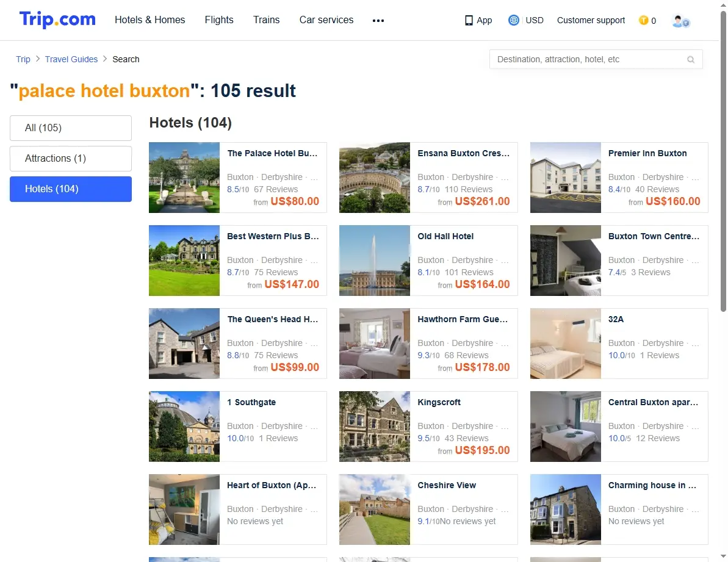The image size is (728, 562).
Task: Open Ensana Buxton Crescent photo
Action: pos(375,178)
